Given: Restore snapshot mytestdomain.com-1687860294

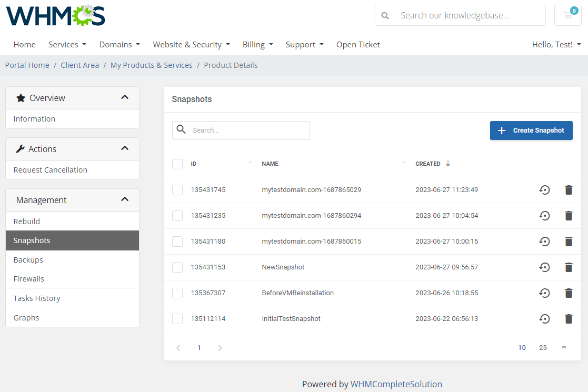Looking at the screenshot, I should pos(545,216).
